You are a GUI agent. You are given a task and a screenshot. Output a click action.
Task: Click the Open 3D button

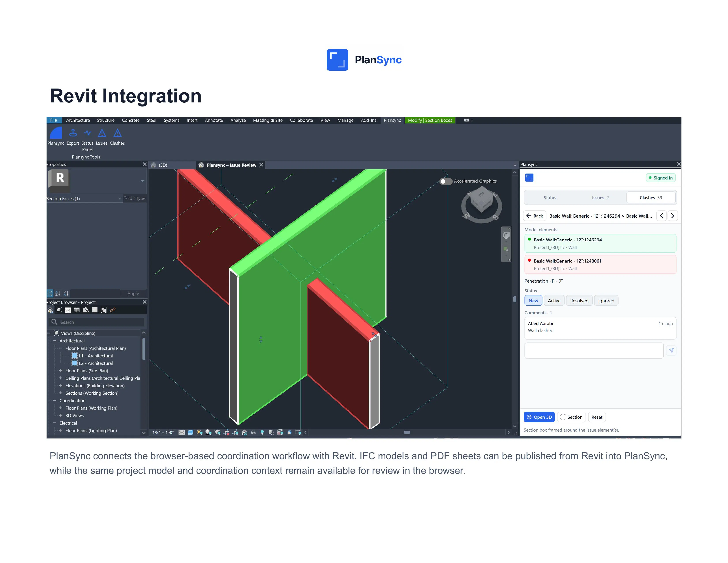[x=539, y=417]
